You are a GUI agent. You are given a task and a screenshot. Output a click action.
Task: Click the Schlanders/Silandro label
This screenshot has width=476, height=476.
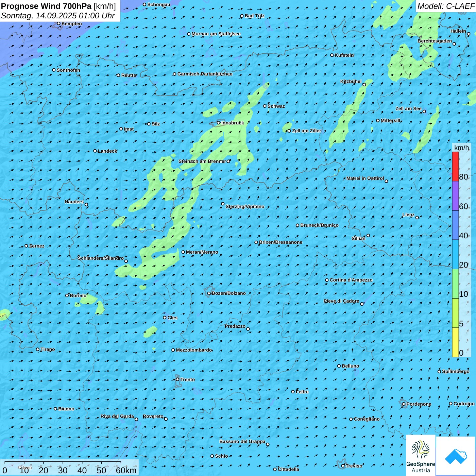(x=101, y=258)
